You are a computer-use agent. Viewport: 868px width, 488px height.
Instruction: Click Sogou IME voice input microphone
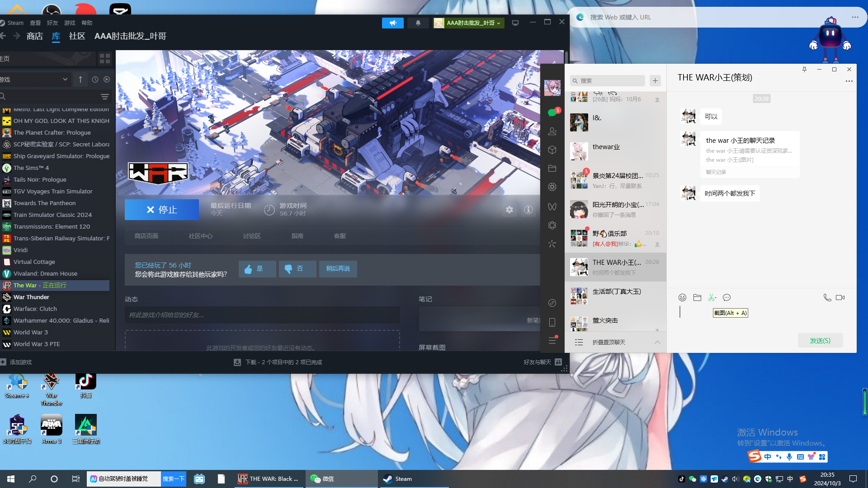coord(789,457)
